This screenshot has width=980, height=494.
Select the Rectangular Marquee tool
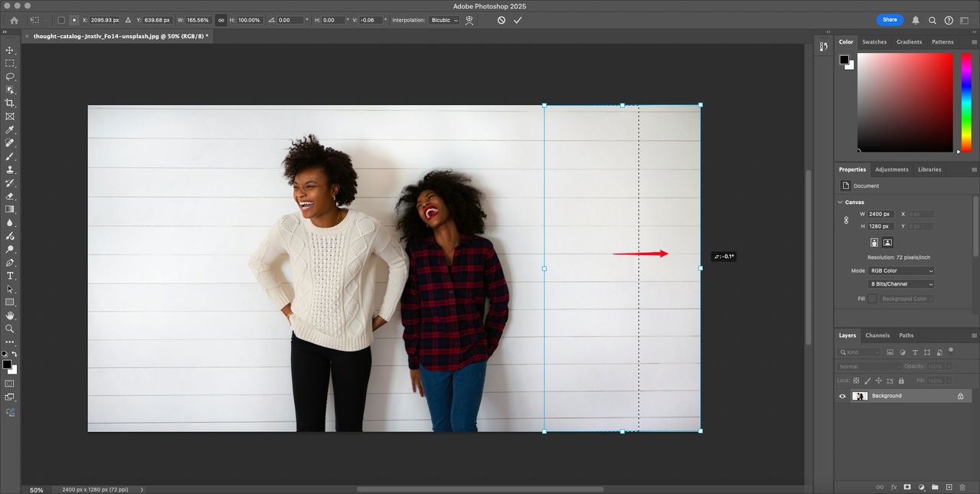(10, 63)
